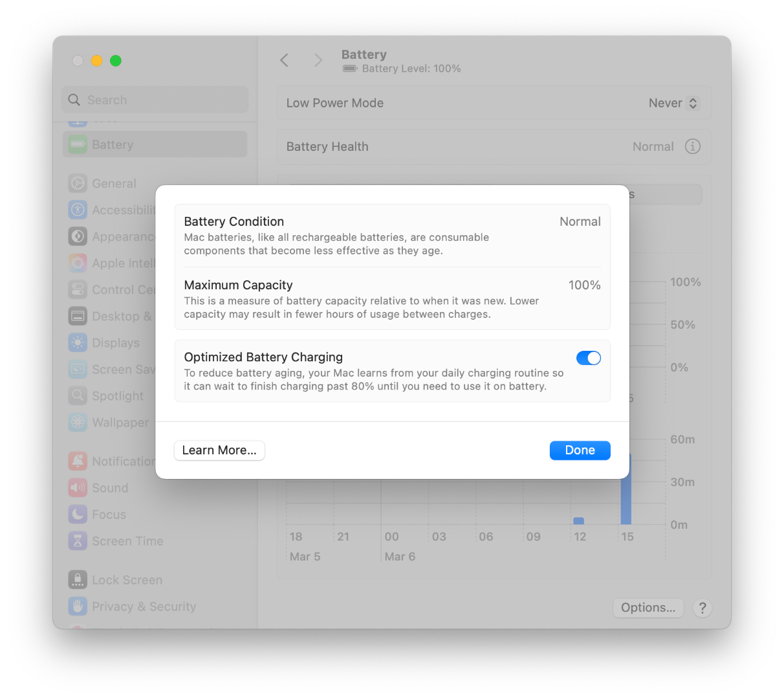The width and height of the screenshot is (784, 699).
Task: Click the yellow minimize window button
Action: [96, 61]
